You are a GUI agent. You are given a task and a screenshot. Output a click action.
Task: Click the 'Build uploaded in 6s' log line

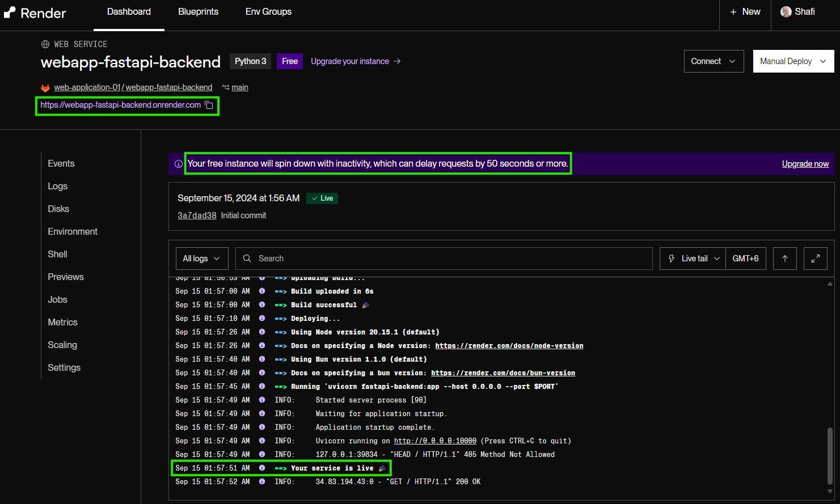tap(332, 291)
